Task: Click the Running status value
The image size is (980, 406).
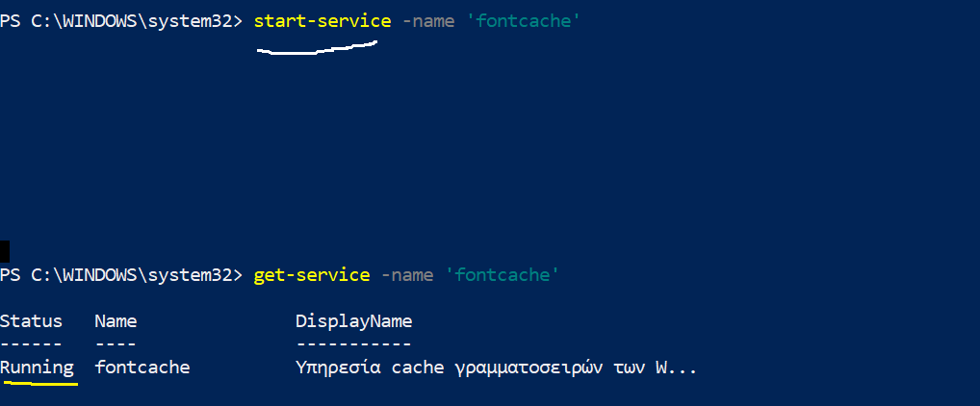Action: pos(37,367)
